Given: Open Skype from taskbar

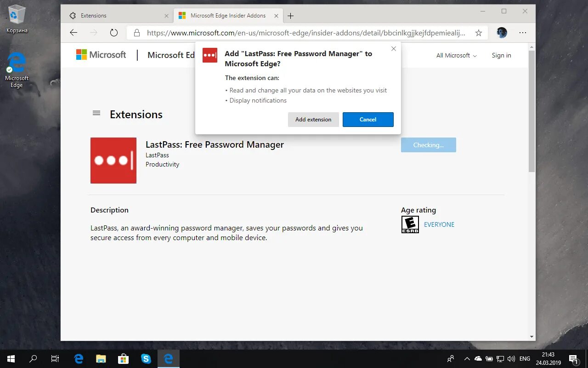Looking at the screenshot, I should pos(146,359).
